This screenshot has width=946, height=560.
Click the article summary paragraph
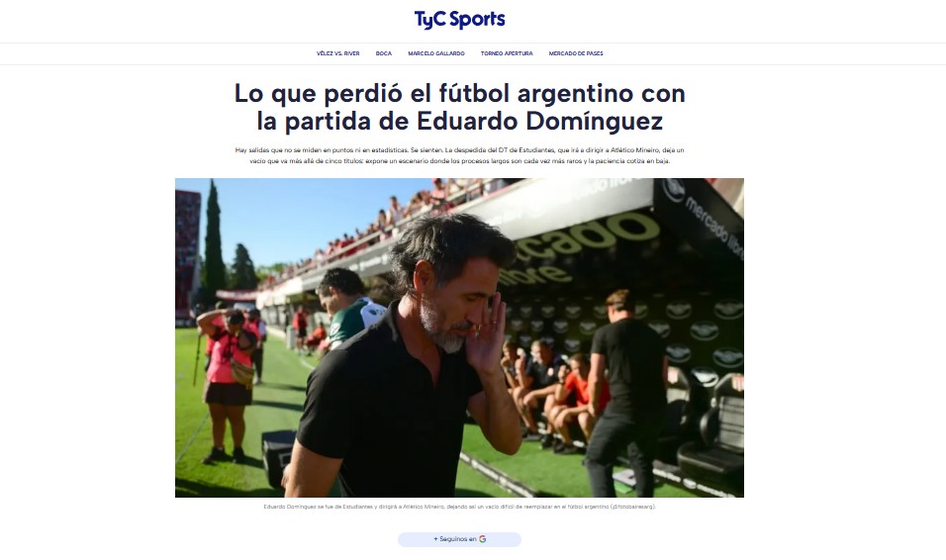(460, 155)
